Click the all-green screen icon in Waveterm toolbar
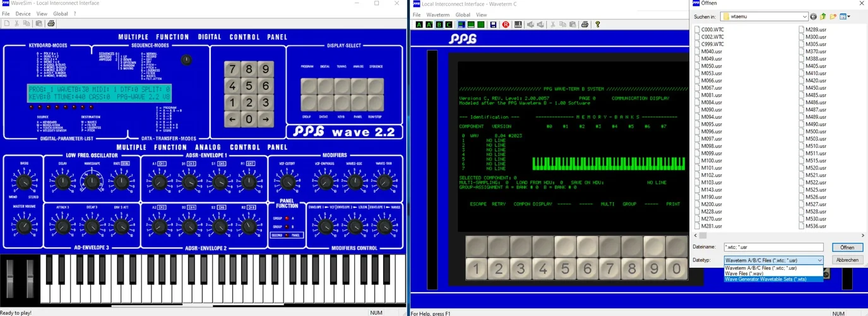This screenshot has height=316, width=868. pos(482,25)
